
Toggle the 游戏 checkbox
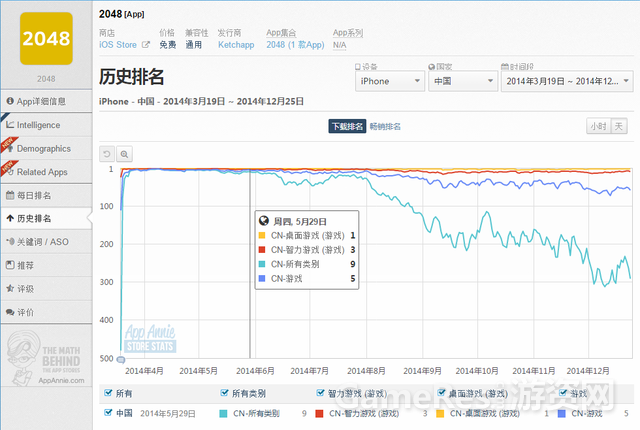(563, 393)
